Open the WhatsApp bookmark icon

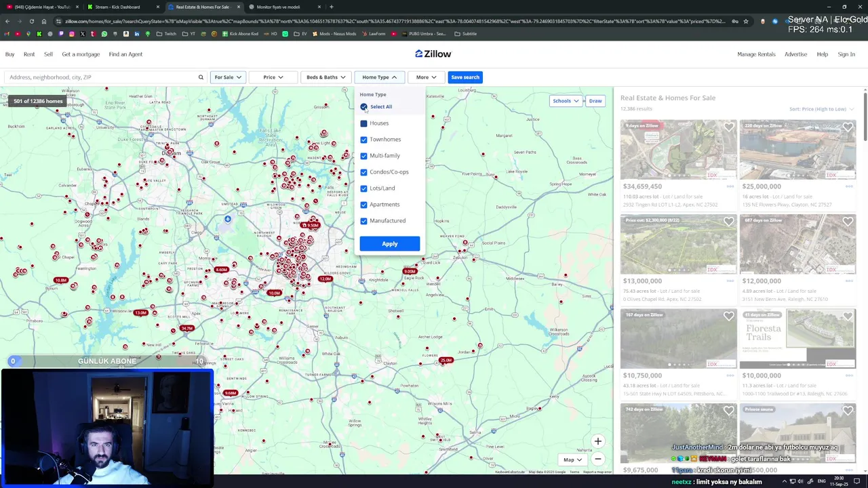[104, 34]
